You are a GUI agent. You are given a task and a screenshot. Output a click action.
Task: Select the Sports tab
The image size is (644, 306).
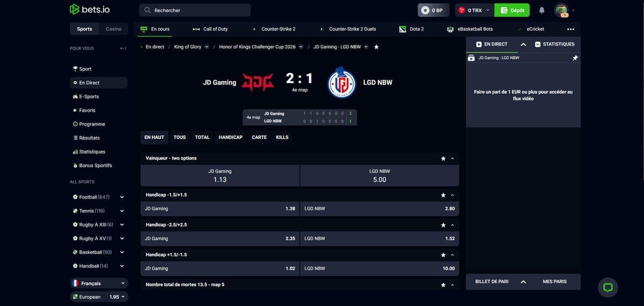tap(84, 29)
